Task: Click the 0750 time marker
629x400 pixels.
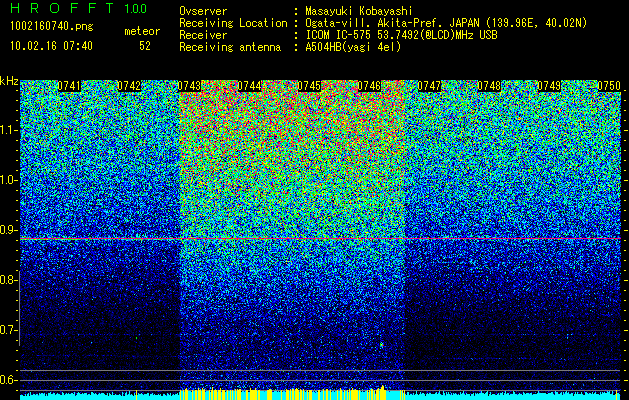Action: [x=609, y=86]
